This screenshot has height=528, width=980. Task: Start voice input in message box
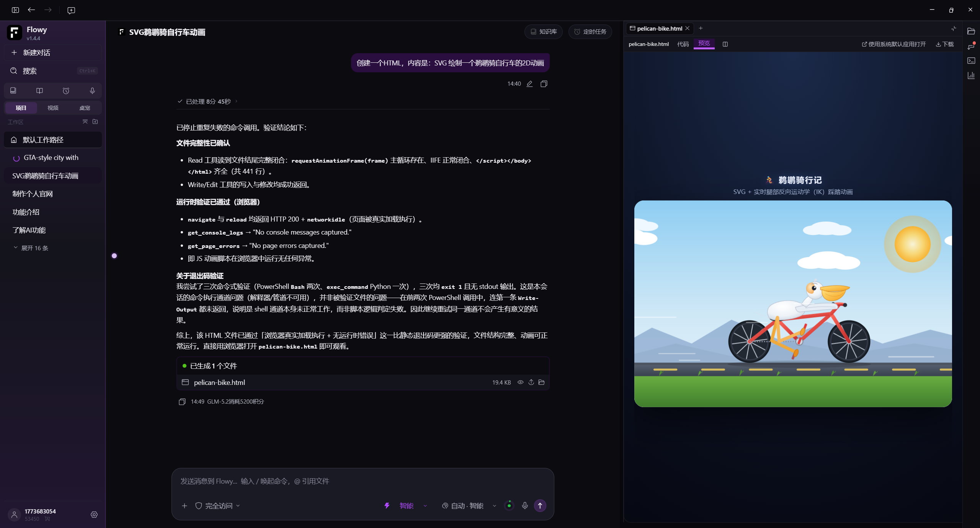[525, 506]
